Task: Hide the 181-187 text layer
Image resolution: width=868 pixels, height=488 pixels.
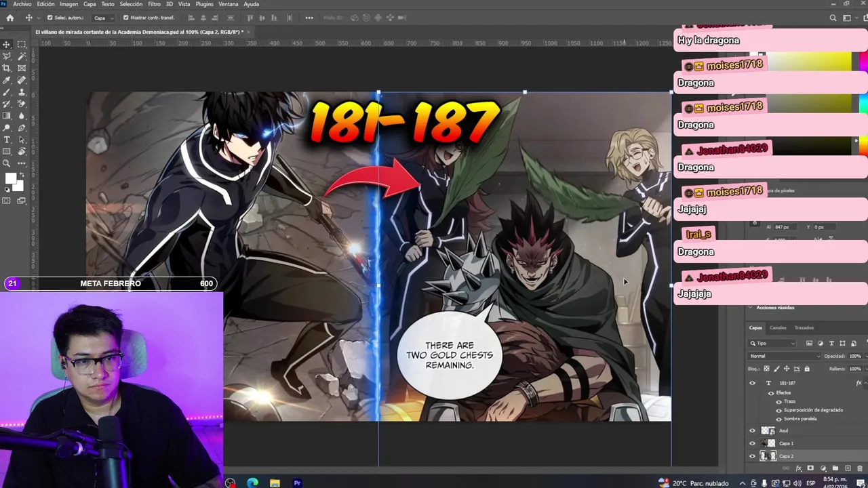Action: point(752,383)
